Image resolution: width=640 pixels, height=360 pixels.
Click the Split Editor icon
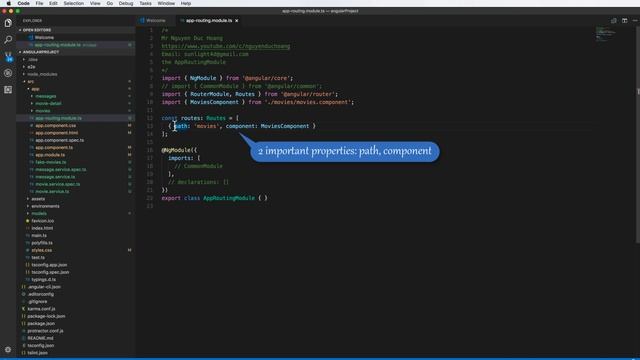624,20
